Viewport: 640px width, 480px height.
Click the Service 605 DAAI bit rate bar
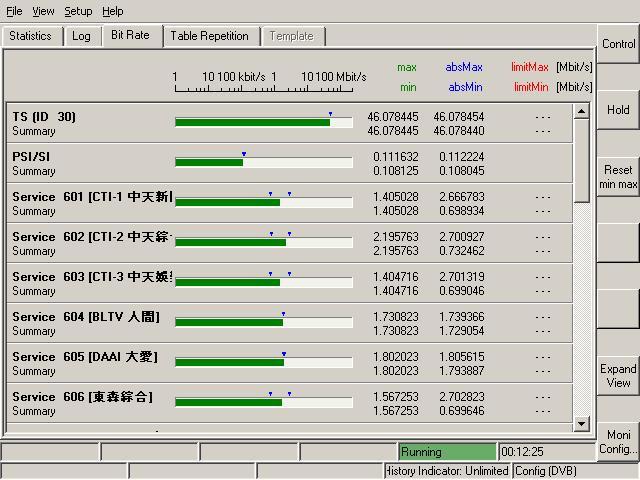(264, 362)
